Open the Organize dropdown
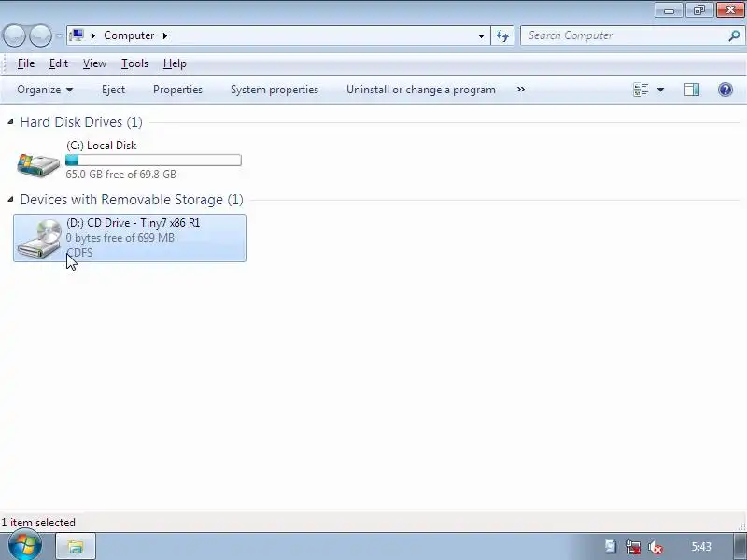Image resolution: width=747 pixels, height=560 pixels. coord(45,90)
